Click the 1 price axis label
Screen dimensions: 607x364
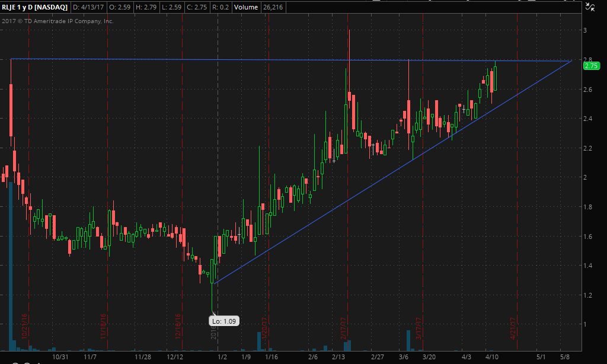[585, 324]
